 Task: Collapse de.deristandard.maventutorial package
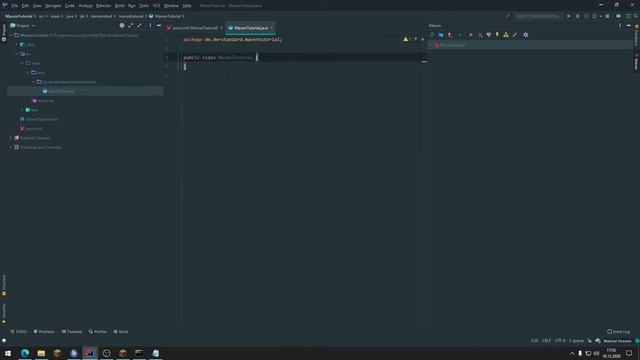coord(34,82)
